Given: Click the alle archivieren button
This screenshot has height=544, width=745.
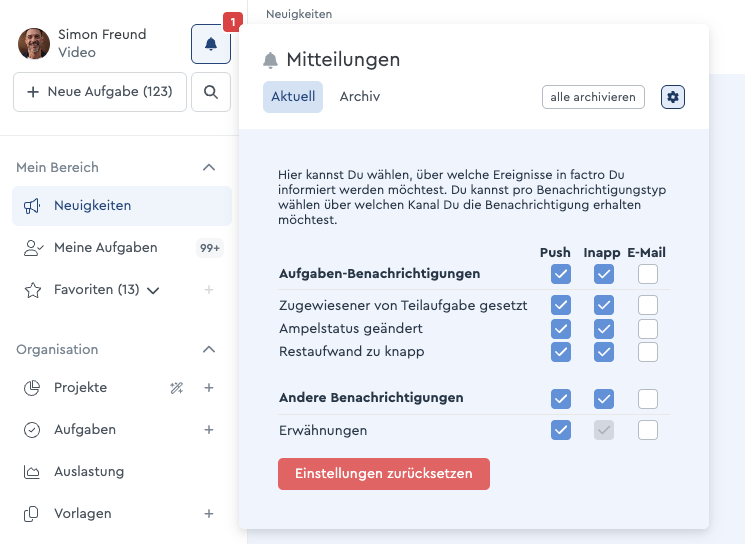Looking at the screenshot, I should click(593, 97).
